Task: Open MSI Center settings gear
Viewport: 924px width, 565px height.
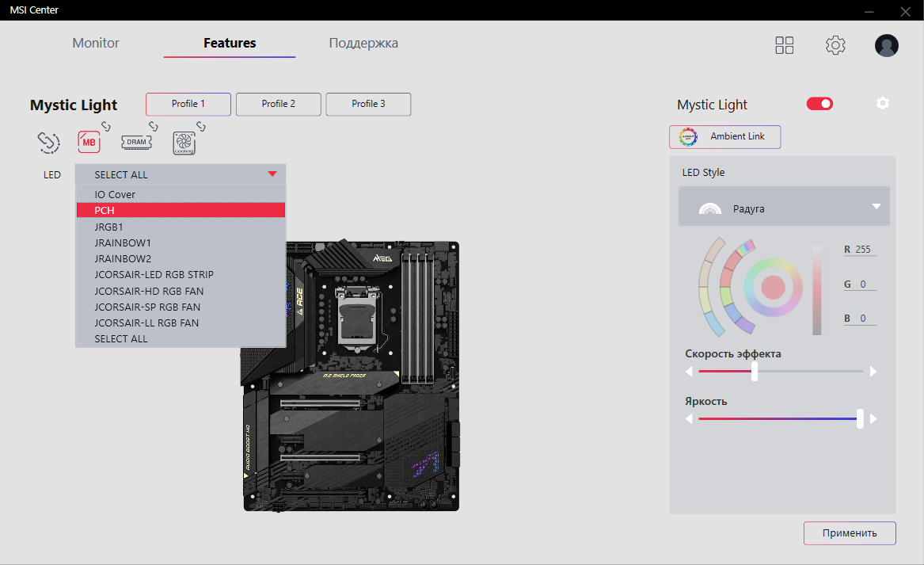Action: pyautogui.click(x=835, y=45)
